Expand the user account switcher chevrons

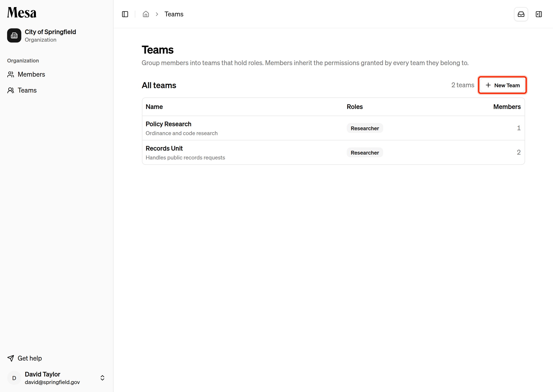(102, 378)
